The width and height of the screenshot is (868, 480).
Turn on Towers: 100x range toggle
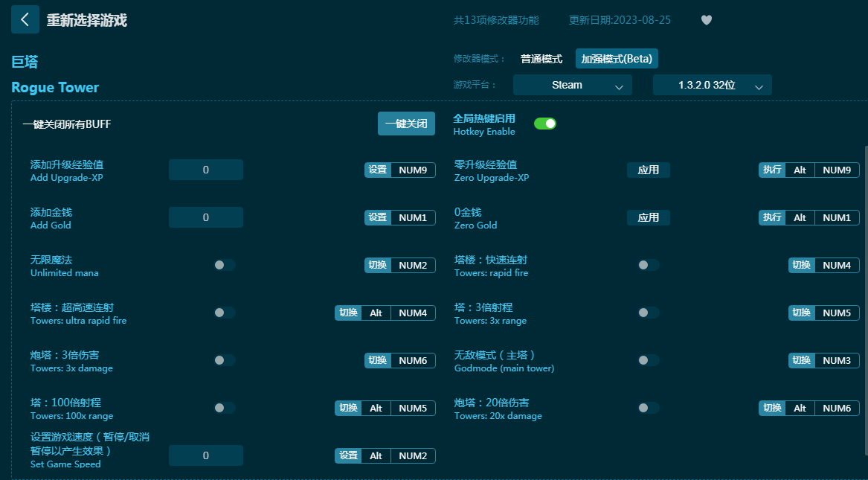point(224,408)
